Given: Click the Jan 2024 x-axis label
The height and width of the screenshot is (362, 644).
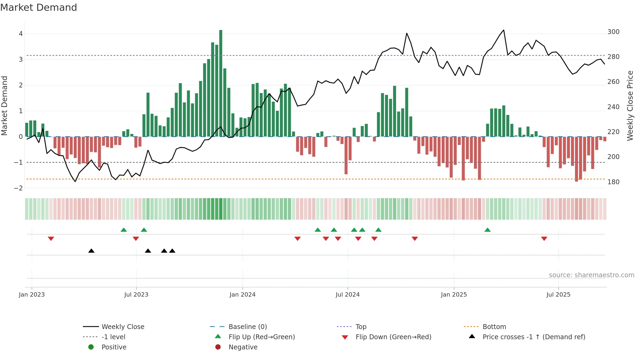Looking at the screenshot, I should [x=243, y=294].
